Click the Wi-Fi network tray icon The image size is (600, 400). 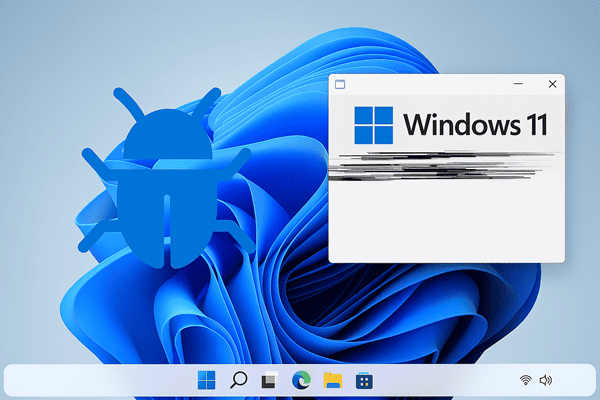click(526, 380)
